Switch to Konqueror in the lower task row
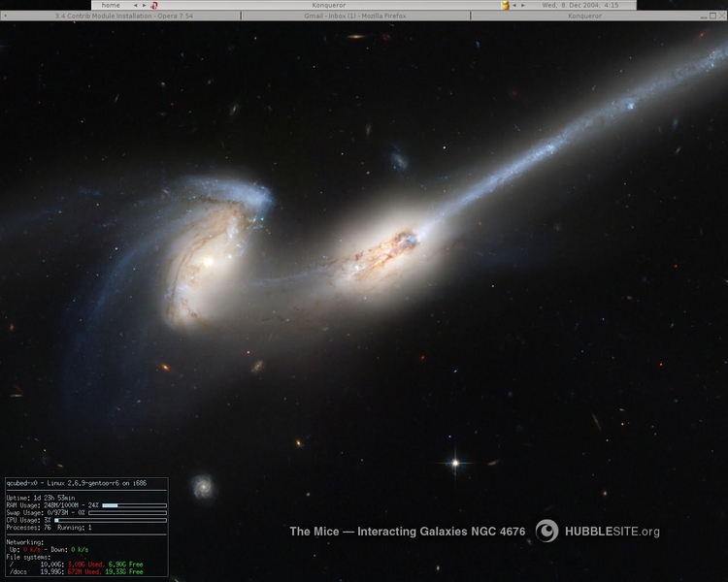728x582 pixels. click(x=584, y=16)
